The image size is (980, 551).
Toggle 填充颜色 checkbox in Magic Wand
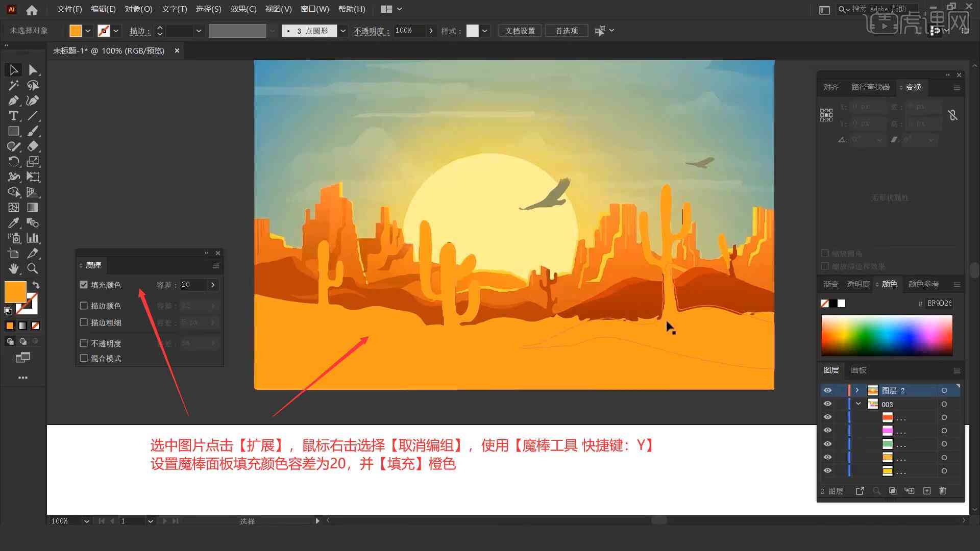pos(84,284)
